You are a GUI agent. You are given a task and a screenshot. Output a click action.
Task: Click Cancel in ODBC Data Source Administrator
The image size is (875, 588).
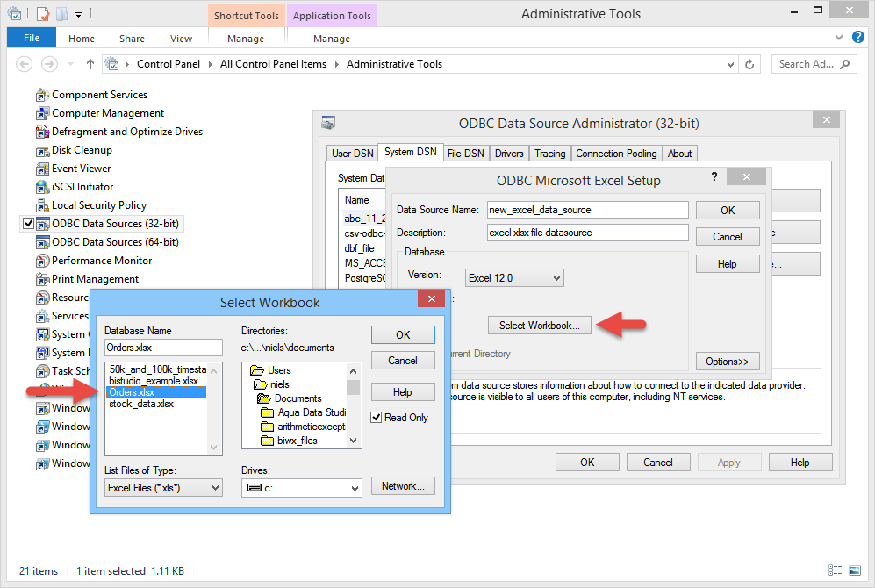[x=658, y=463]
